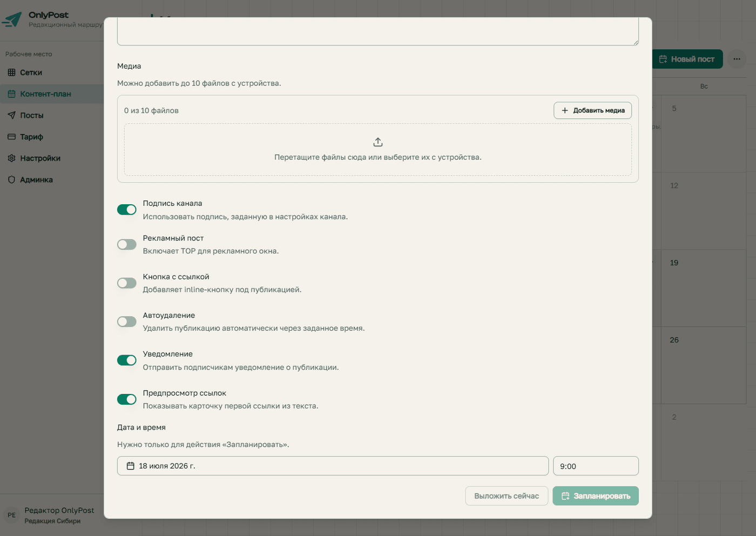This screenshot has height=536, width=756.
Task: Click the Посты send icon in sidebar
Action: point(11,115)
